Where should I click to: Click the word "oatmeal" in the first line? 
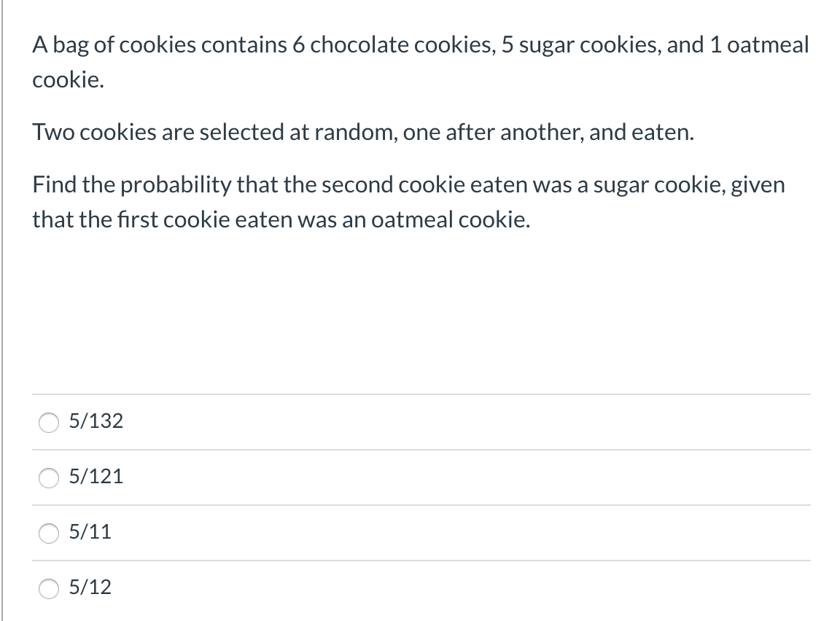pyautogui.click(x=768, y=44)
